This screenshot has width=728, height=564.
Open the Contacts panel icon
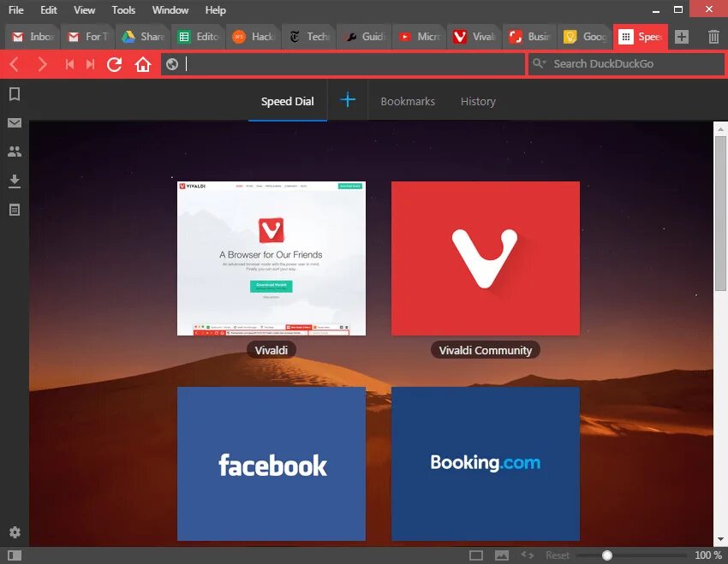pos(15,151)
